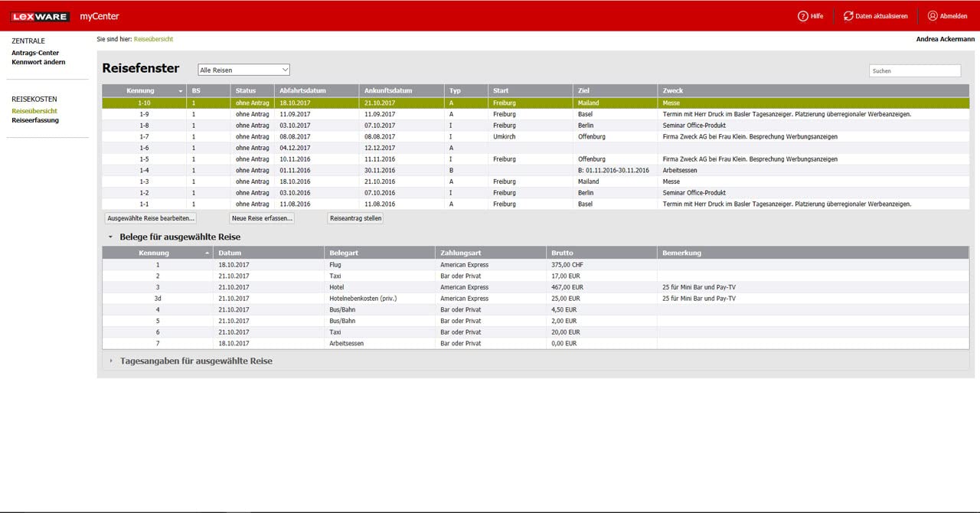Click the Suchen search field
980x513 pixels.
[x=915, y=70]
